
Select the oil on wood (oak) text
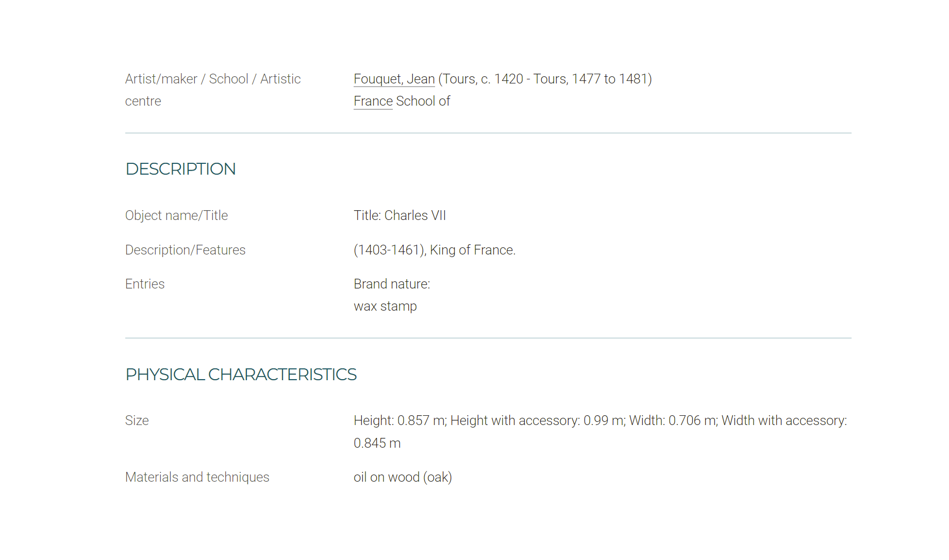(403, 477)
